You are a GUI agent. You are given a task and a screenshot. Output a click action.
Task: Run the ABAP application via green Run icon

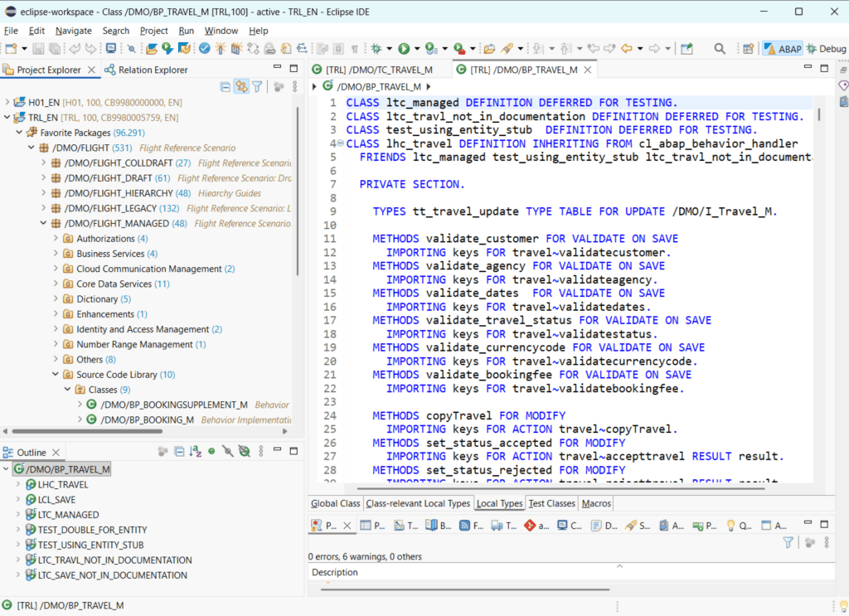[404, 48]
